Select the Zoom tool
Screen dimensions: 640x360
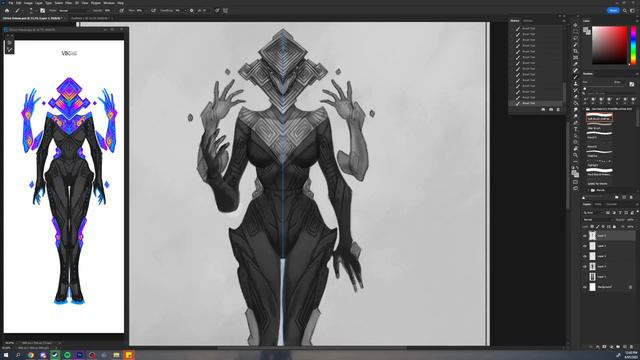[x=576, y=155]
